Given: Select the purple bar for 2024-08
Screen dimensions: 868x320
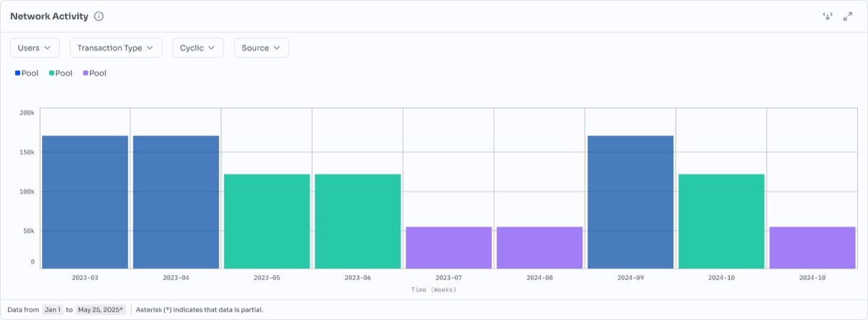Looking at the screenshot, I should pyautogui.click(x=540, y=248).
